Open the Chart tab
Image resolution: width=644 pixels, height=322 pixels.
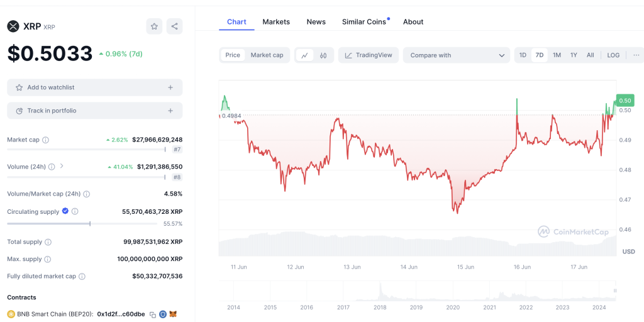coord(236,22)
